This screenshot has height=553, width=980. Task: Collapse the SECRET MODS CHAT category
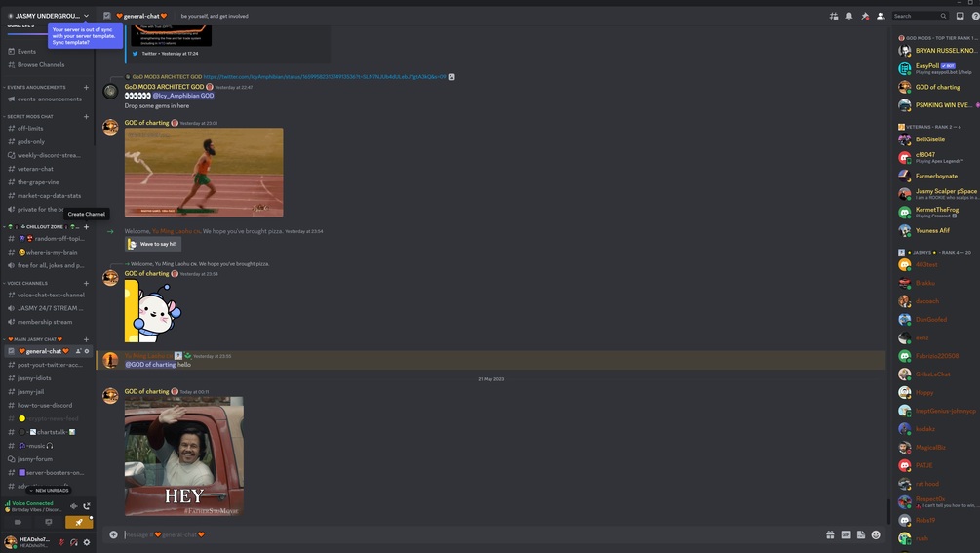[x=29, y=117]
